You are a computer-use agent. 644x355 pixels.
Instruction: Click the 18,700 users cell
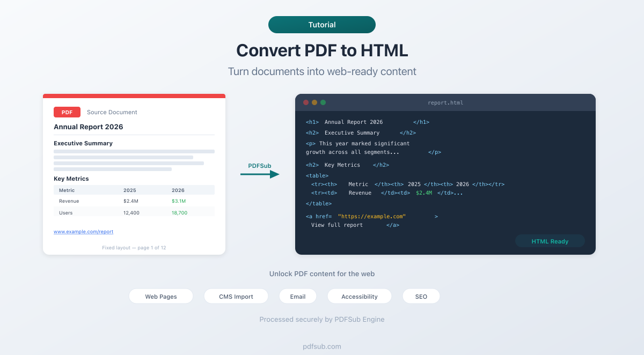179,213
